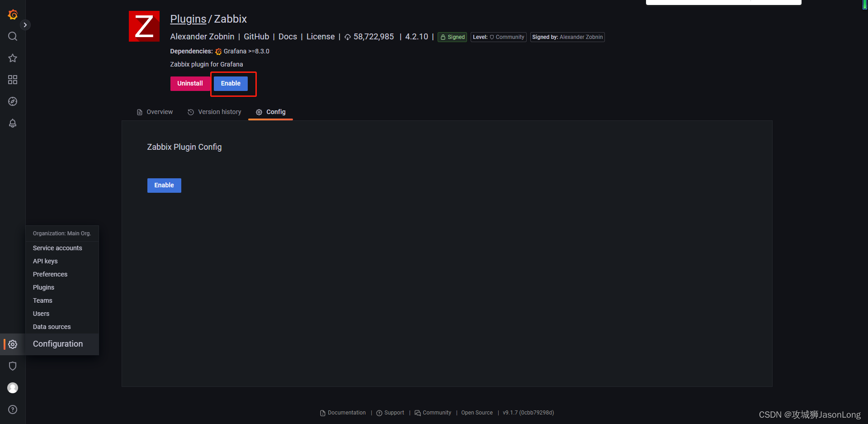
Task: Click the Configuration menu header
Action: click(x=58, y=344)
